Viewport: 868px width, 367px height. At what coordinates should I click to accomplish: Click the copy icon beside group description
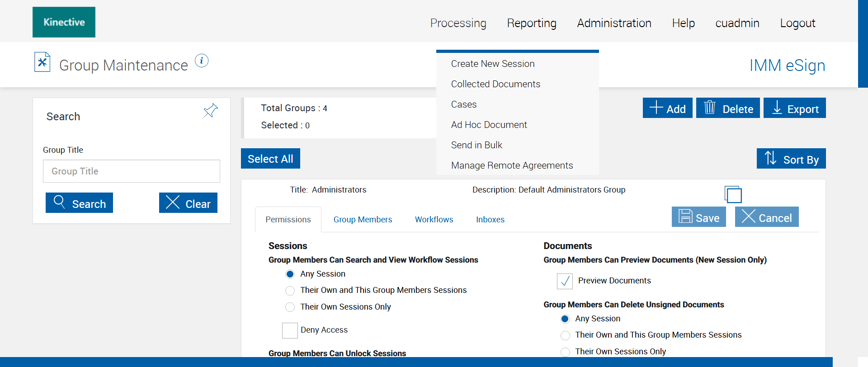(733, 194)
